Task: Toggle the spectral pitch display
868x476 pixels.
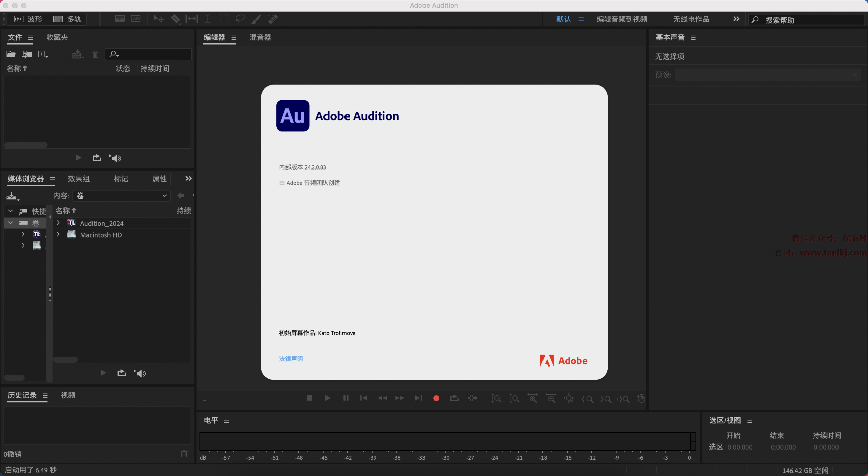Action: coord(136,19)
